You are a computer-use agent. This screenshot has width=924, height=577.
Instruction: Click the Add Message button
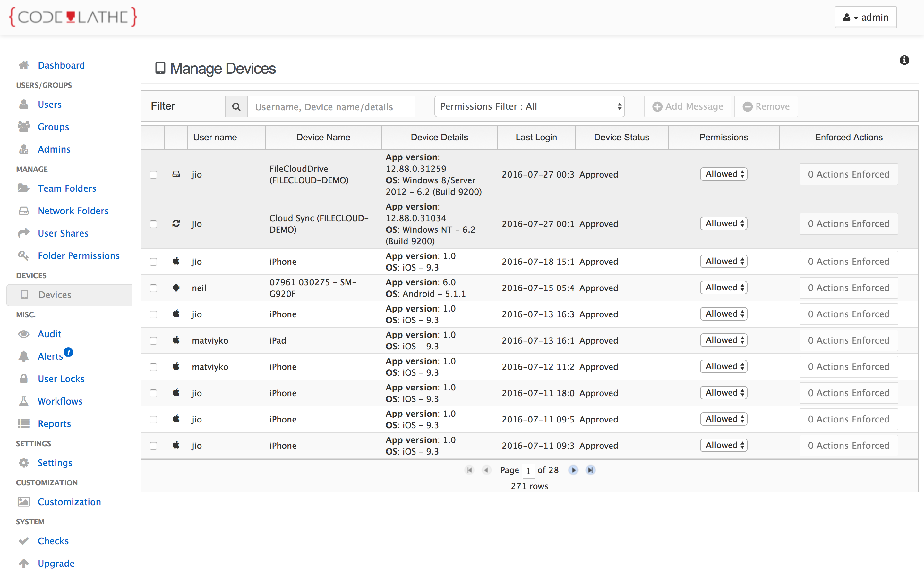click(x=687, y=106)
